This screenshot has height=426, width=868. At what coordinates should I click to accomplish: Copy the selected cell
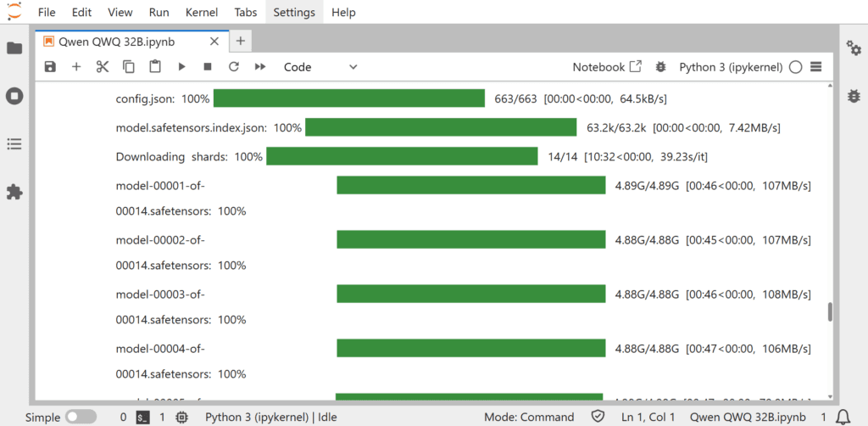pyautogui.click(x=129, y=67)
